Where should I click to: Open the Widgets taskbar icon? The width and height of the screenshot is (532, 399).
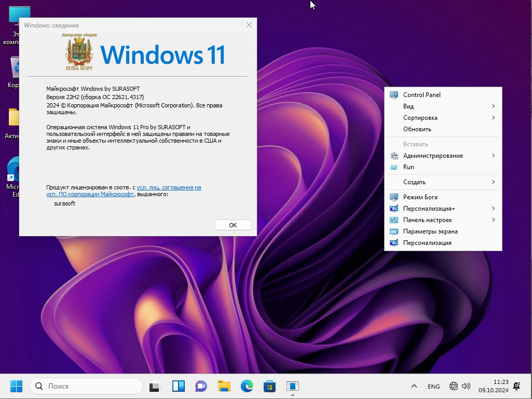point(178,386)
